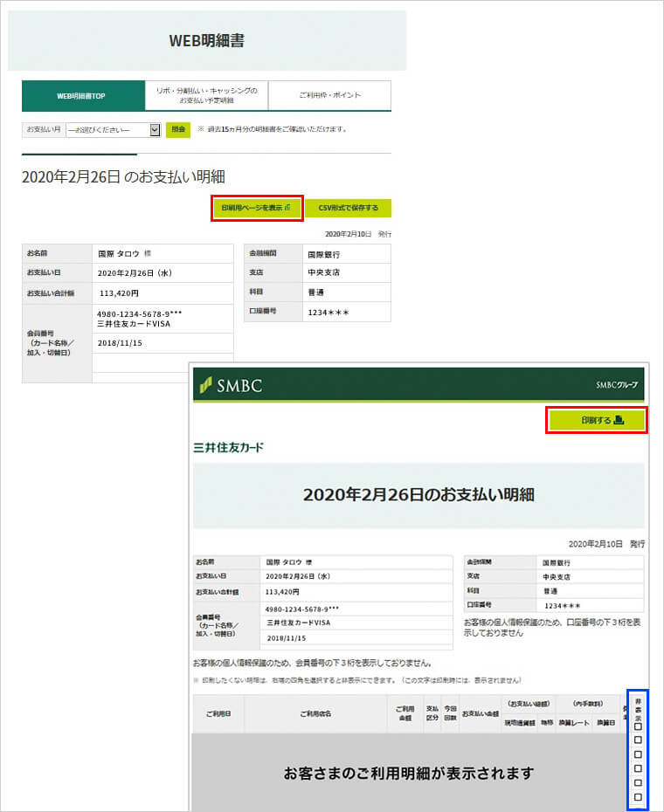The height and width of the screenshot is (812, 664).
Task: Click SMBCグループ text in the print page header
Action: [617, 385]
